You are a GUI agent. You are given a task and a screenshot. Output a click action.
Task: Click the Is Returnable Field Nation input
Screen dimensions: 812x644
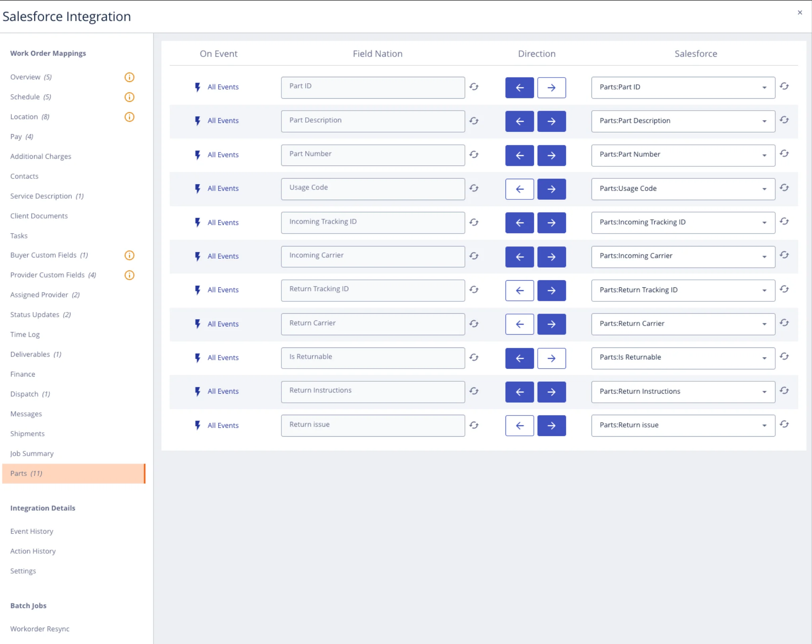pos(373,358)
